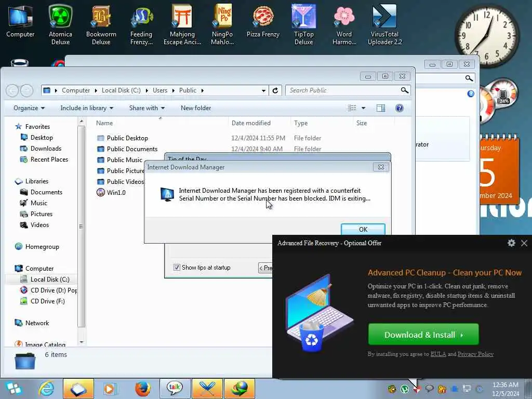The image size is (532, 399).
Task: Toggle the preview pane icon in Explorer
Action: (x=381, y=108)
